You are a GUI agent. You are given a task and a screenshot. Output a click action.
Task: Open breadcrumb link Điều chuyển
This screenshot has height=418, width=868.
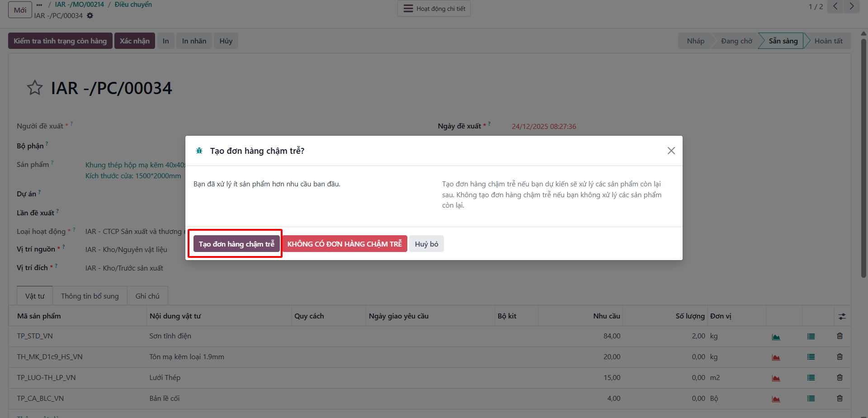coord(133,5)
